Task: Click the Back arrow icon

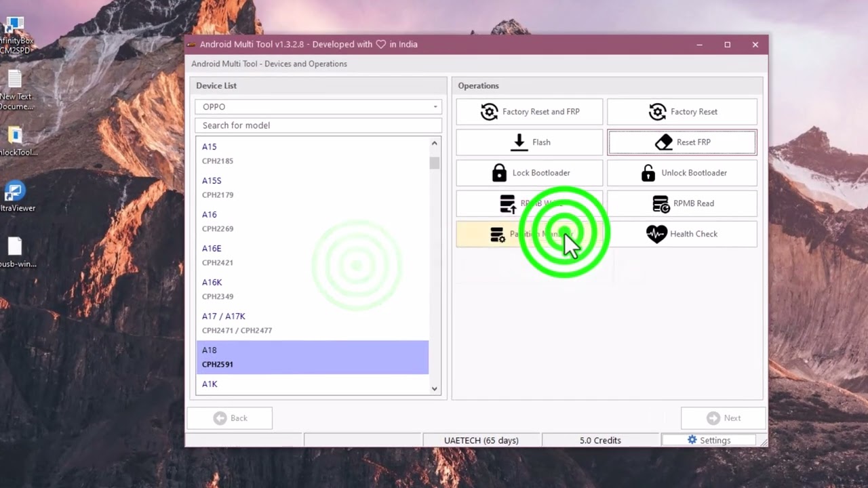Action: click(220, 418)
